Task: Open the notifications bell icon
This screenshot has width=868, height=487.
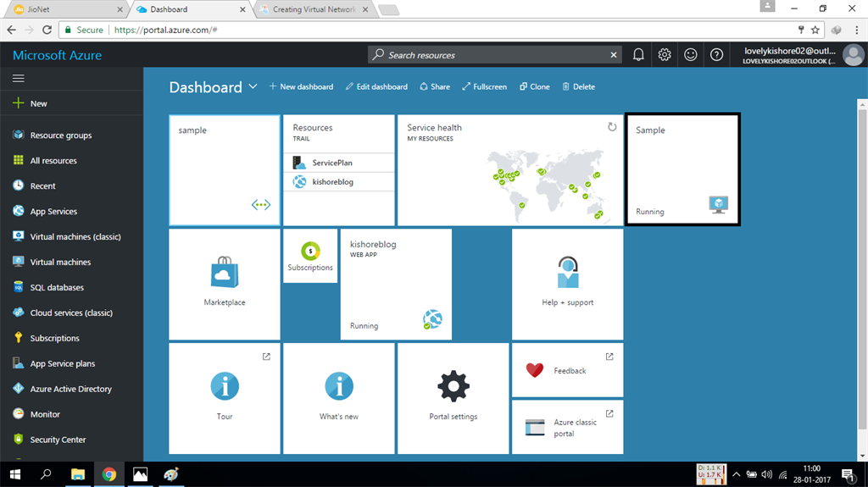Action: click(638, 55)
